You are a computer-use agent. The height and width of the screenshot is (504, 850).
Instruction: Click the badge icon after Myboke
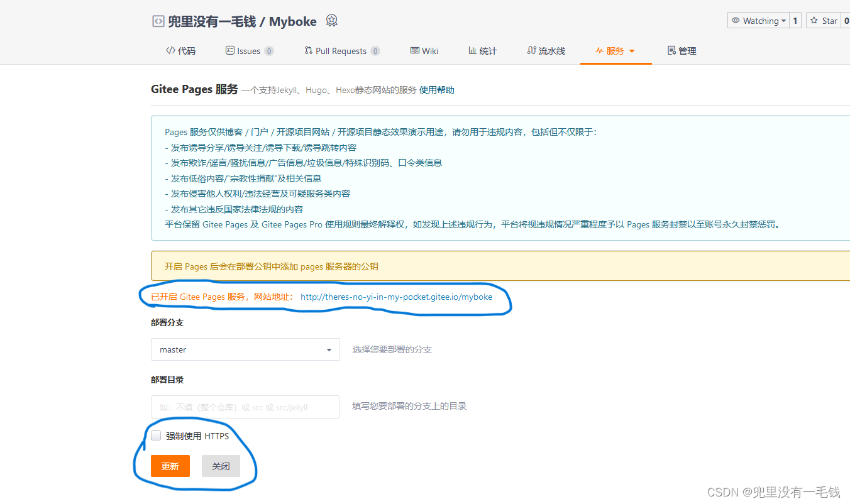tap(332, 21)
